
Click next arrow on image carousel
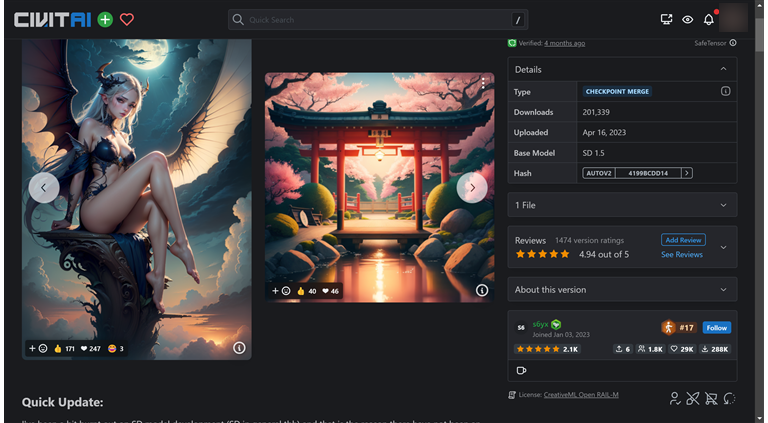pos(472,187)
